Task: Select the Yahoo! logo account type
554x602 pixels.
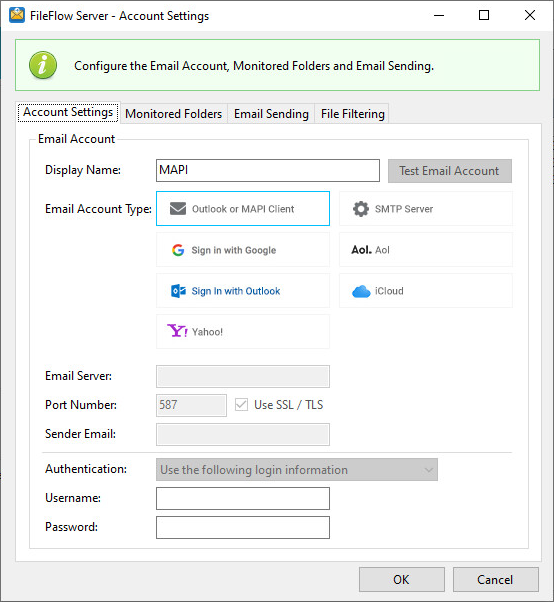Action: coord(177,331)
